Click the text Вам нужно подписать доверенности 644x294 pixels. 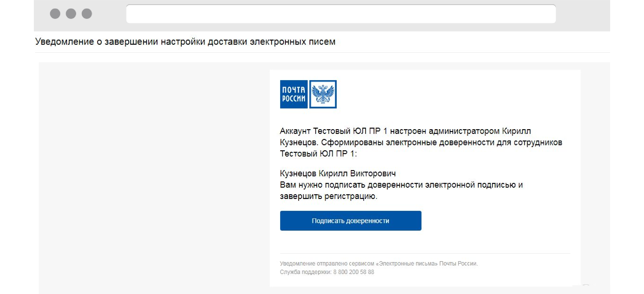pyautogui.click(x=352, y=185)
